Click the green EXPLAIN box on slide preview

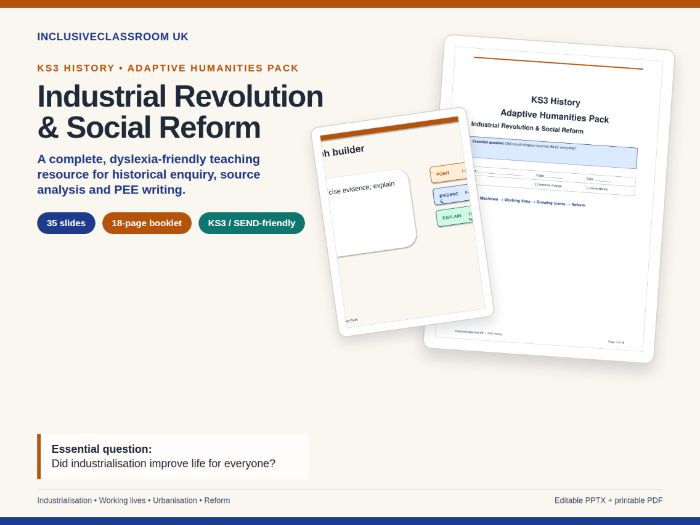(x=454, y=216)
